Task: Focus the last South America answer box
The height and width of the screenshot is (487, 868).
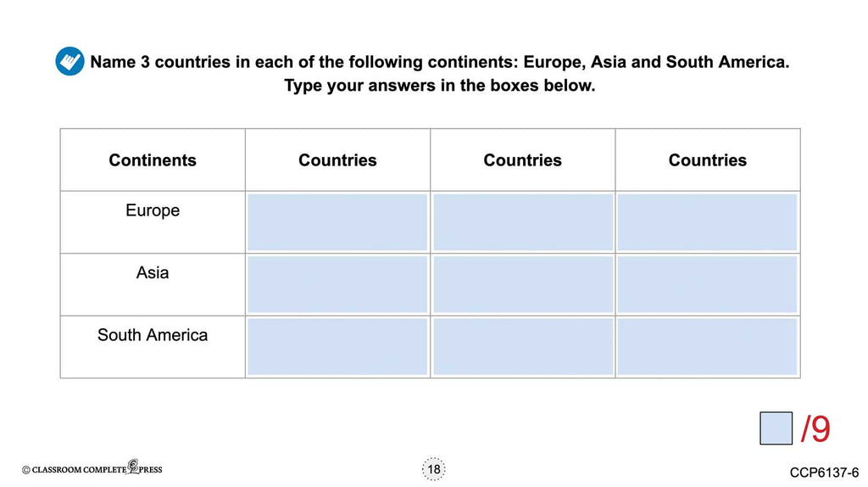Action: point(708,346)
